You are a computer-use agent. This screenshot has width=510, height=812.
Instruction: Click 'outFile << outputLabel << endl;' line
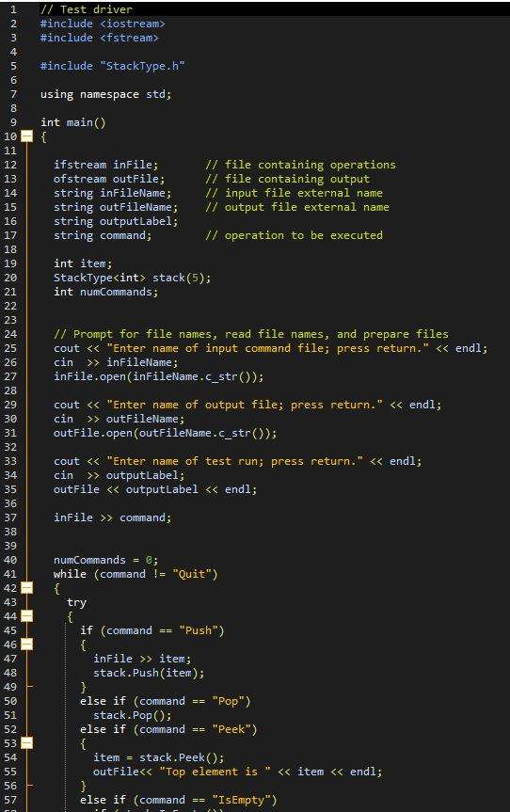[x=155, y=489]
